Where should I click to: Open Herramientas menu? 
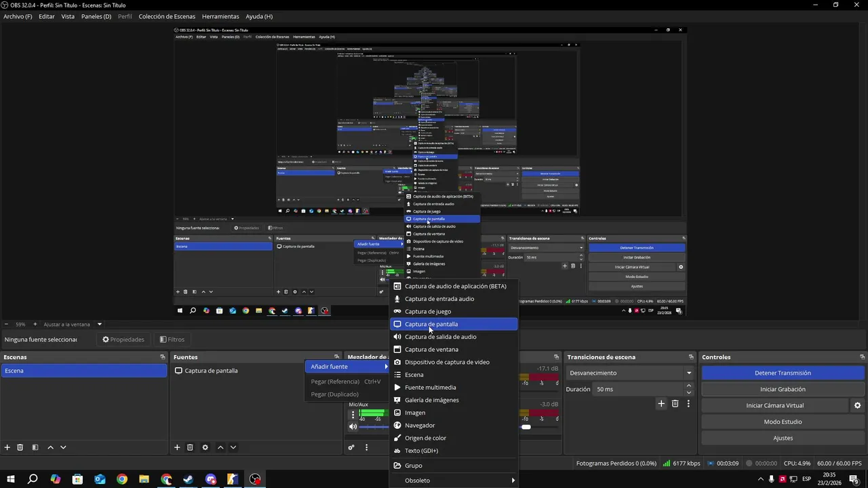(x=220, y=16)
